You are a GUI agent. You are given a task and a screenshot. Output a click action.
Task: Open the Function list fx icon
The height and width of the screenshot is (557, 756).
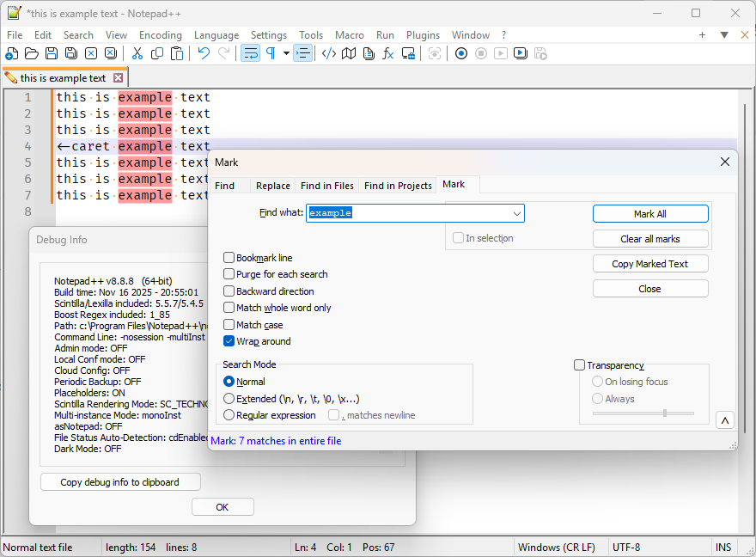pos(388,53)
